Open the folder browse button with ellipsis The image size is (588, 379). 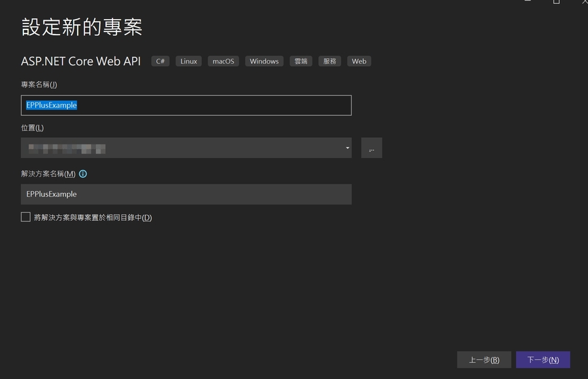tap(371, 148)
